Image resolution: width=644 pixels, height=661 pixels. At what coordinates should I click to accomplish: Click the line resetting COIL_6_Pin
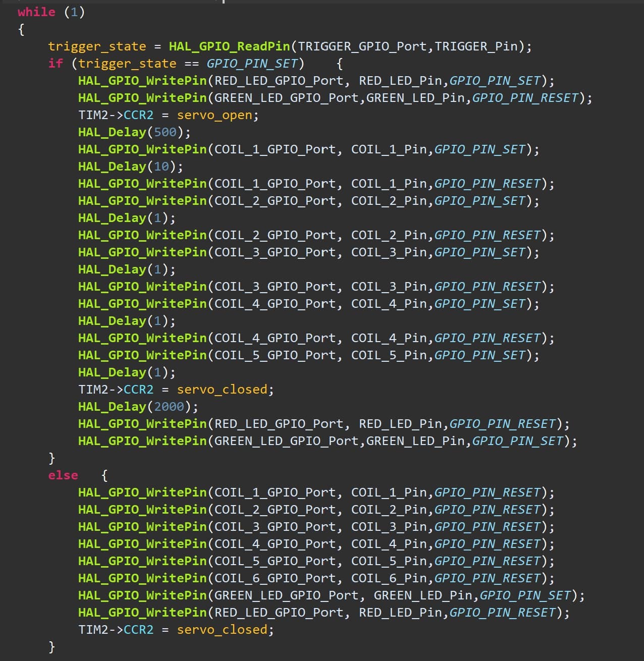click(x=316, y=578)
